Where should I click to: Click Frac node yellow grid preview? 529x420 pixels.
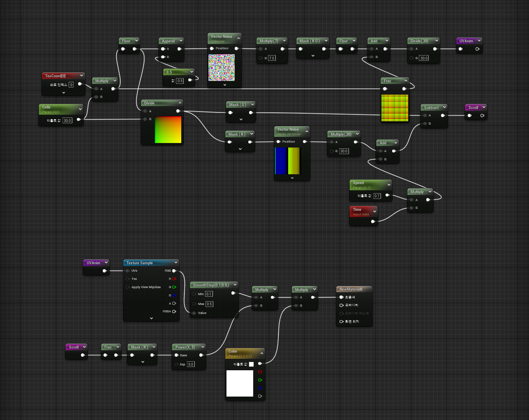click(x=395, y=108)
